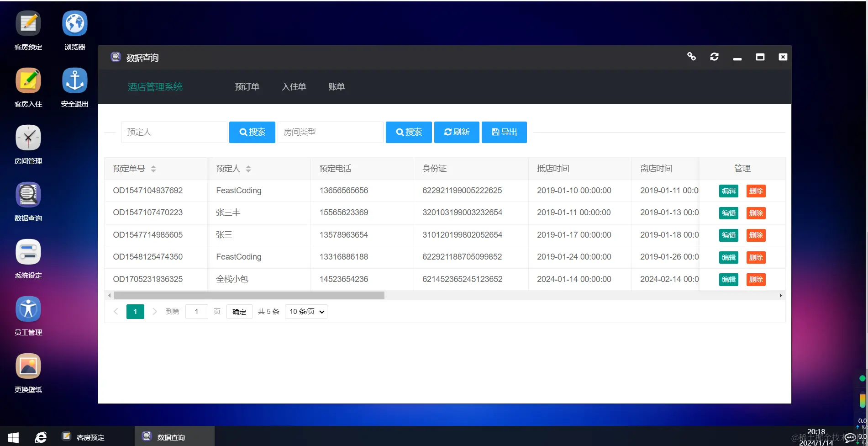The height and width of the screenshot is (446, 868).
Task: Open the 10 条/页 page size dropdown
Action: pyautogui.click(x=306, y=312)
